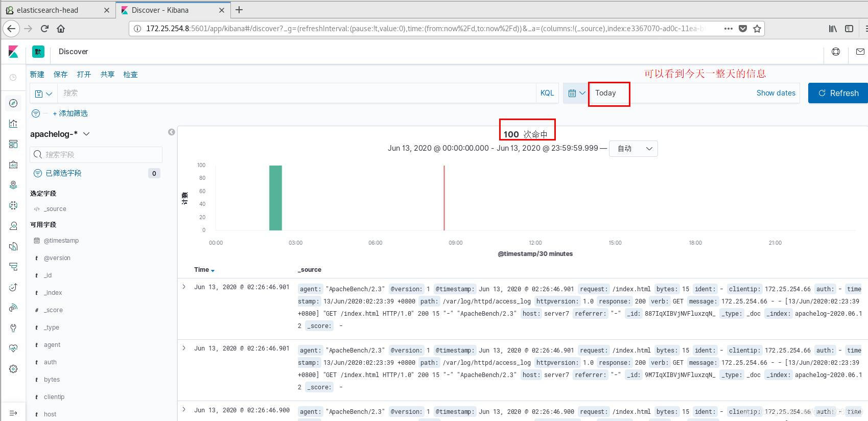Click 新建 menu item

(37, 75)
